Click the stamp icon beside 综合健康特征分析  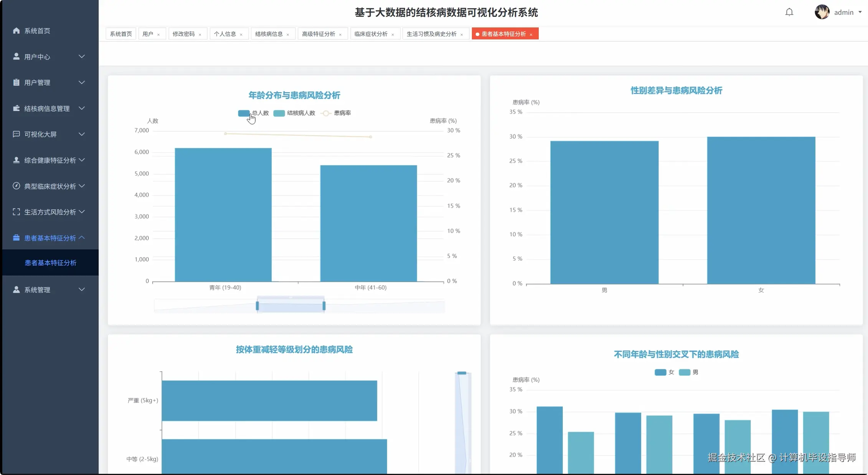coord(16,160)
